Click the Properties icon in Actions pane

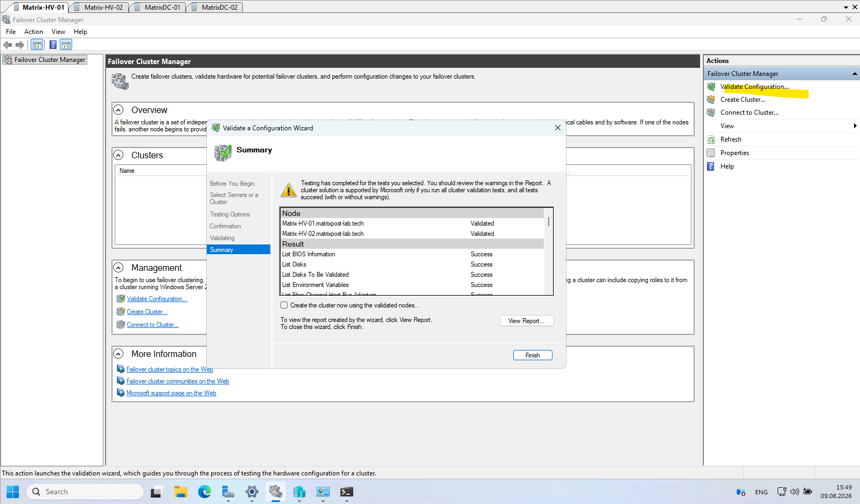[x=711, y=153]
